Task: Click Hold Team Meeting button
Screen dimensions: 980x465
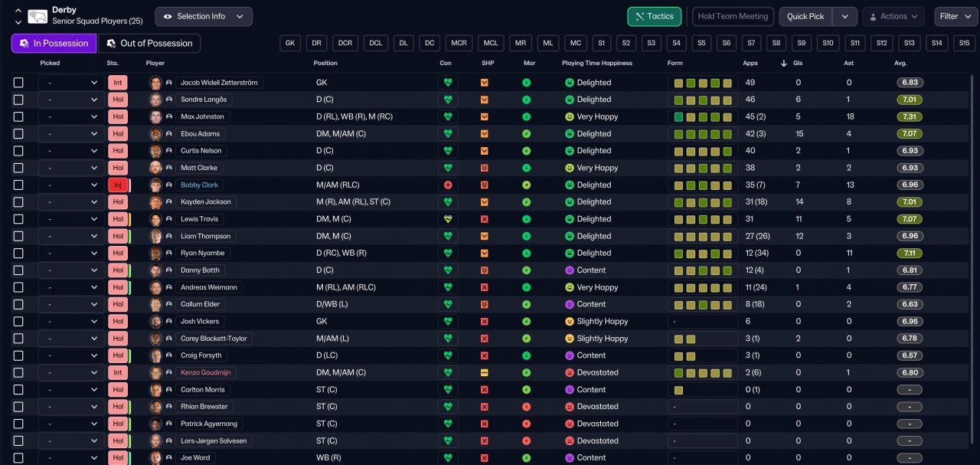Action: pos(733,16)
